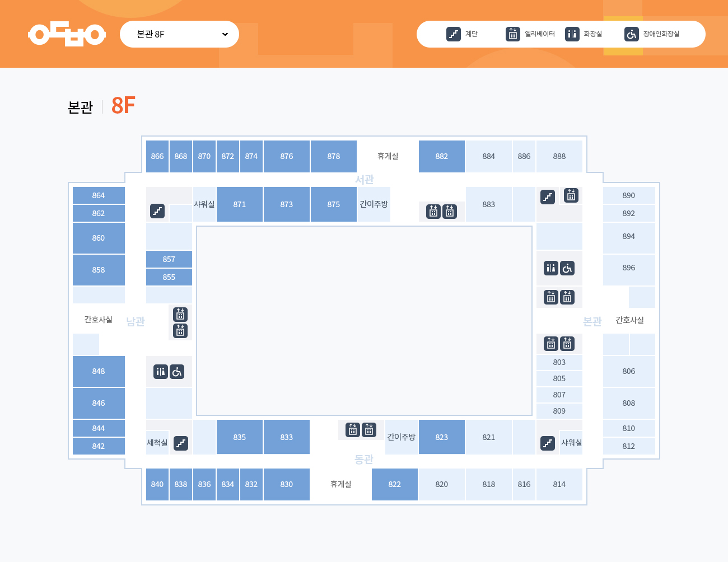Click the 계단 stairs icon in the legend
The image size is (728, 562).
click(454, 34)
